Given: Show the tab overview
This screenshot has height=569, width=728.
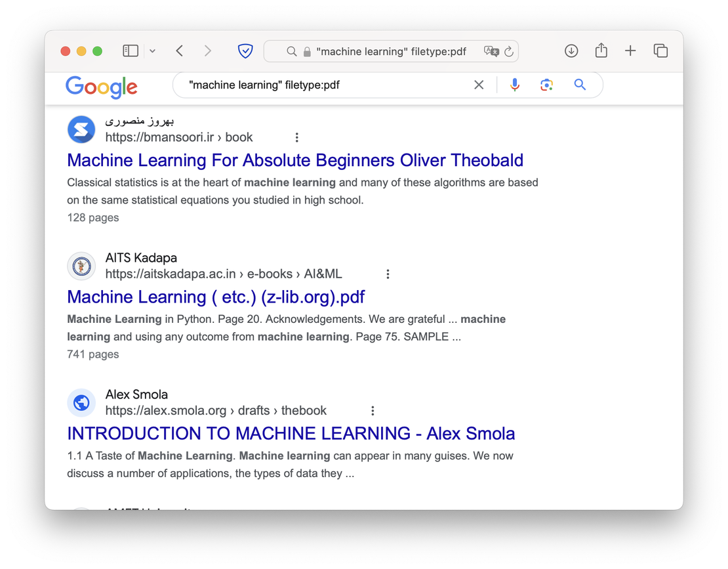Looking at the screenshot, I should (660, 51).
